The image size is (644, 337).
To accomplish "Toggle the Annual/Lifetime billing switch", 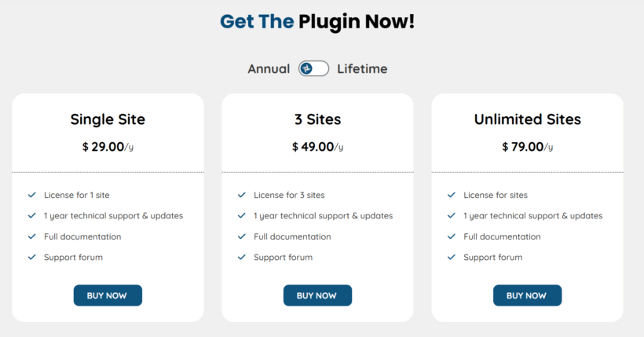I will (313, 68).
